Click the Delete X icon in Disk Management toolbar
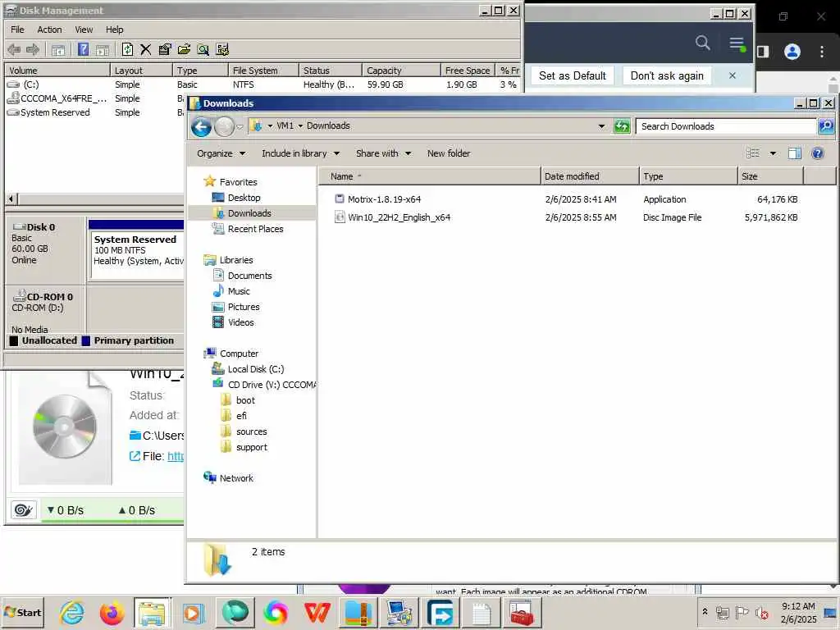The image size is (840, 630). coord(146,49)
